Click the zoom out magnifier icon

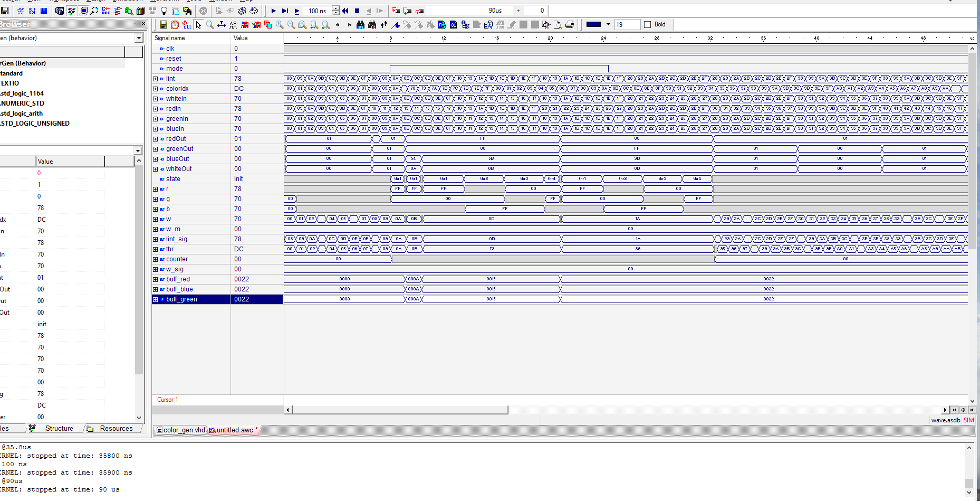291,25
